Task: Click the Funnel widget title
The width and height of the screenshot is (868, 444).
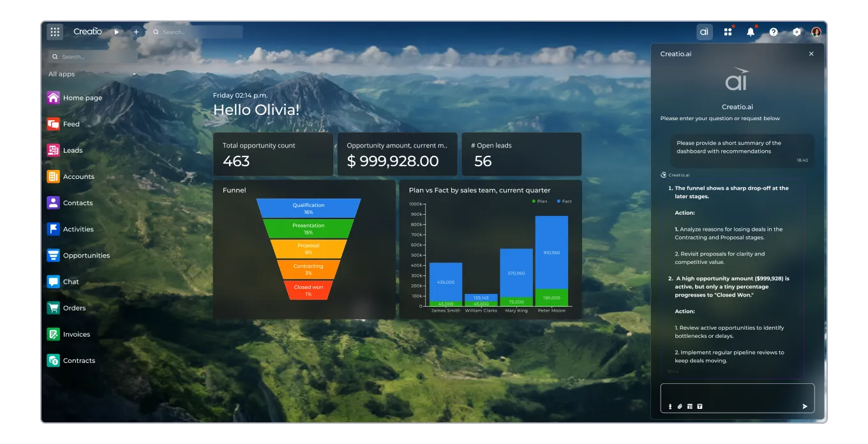Action: pos(234,190)
